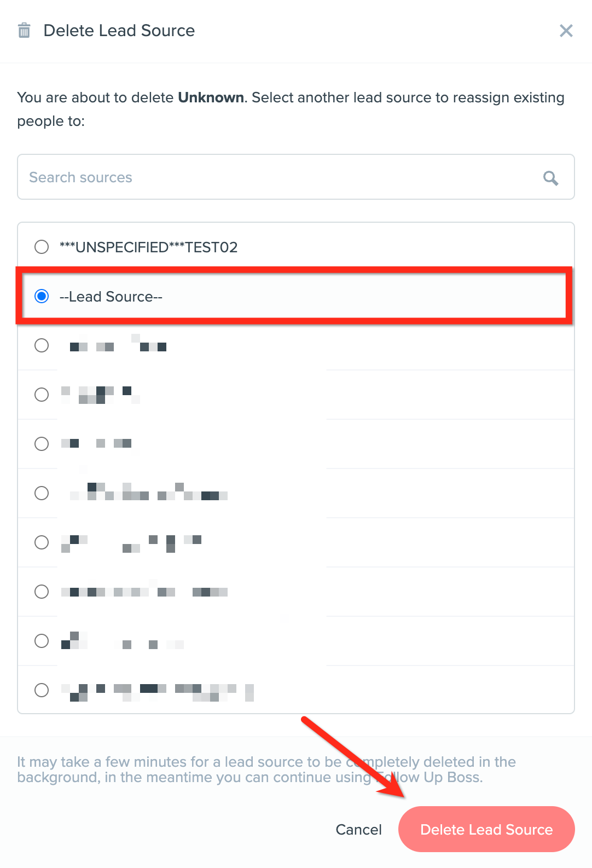This screenshot has height=868, width=592.
Task: Choose the fourth radio option in the list
Action: click(42, 395)
